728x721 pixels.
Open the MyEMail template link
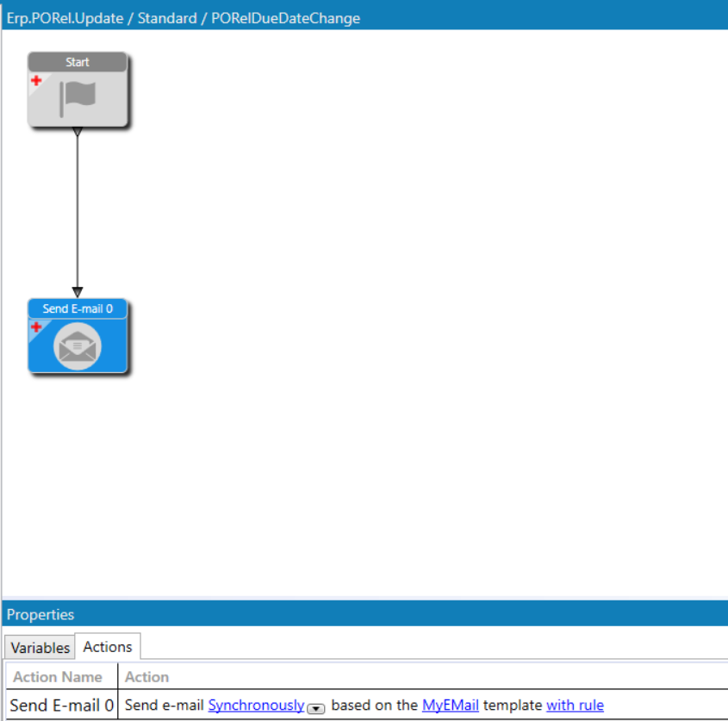450,705
